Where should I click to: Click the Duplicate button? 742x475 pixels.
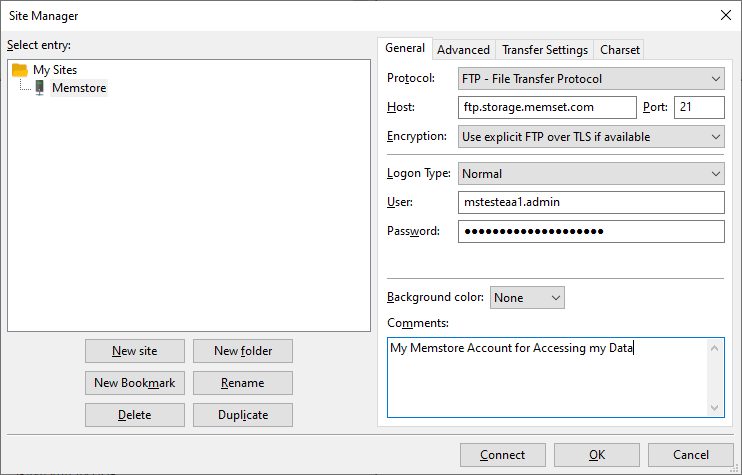point(243,415)
